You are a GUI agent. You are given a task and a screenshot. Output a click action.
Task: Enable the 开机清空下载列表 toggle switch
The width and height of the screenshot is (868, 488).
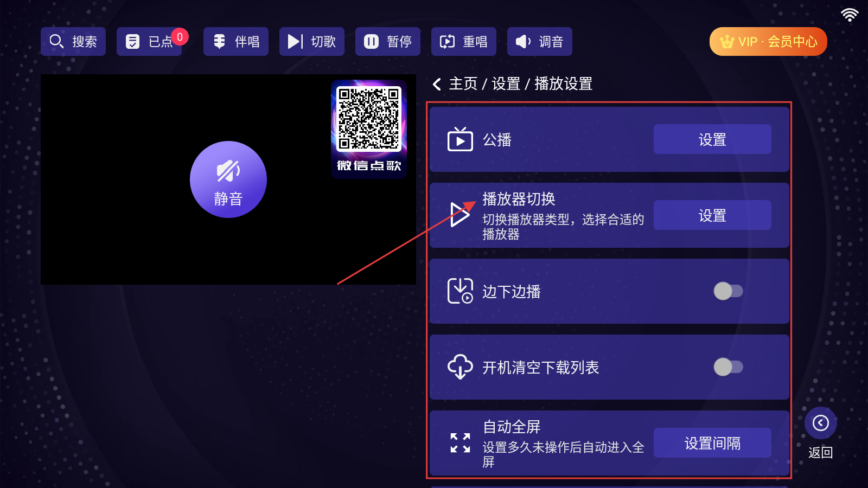[x=728, y=367]
